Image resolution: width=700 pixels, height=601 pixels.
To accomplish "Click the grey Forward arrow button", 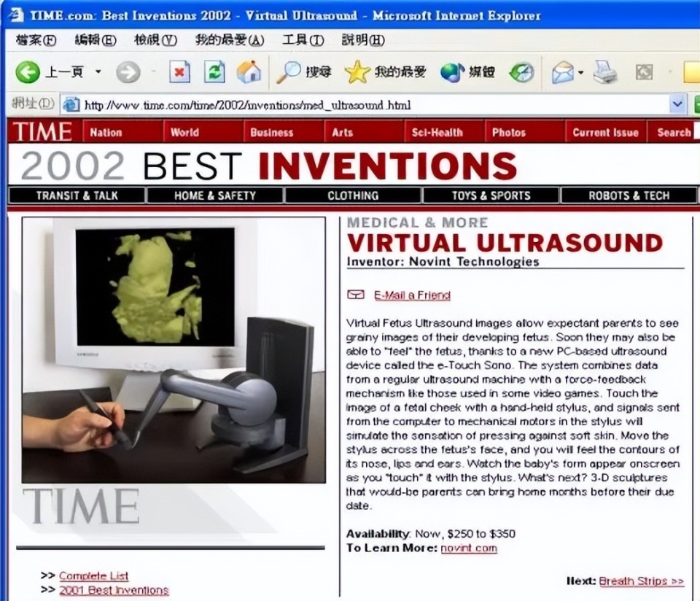I will (128, 72).
